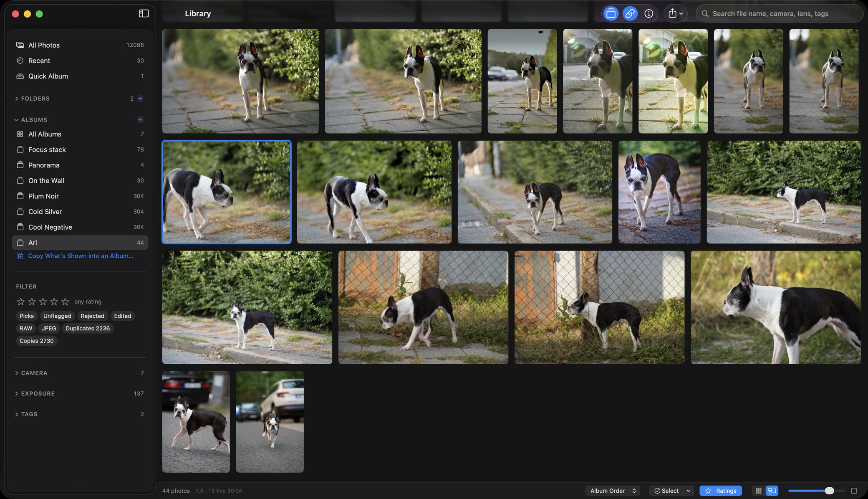Click the search file name field
The height and width of the screenshot is (499, 868).
779,14
